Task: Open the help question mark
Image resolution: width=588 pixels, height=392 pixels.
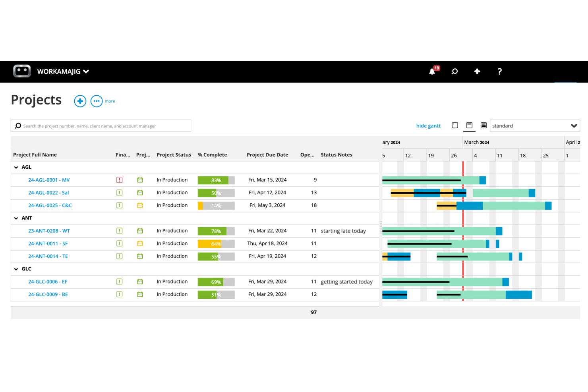Action: (499, 71)
